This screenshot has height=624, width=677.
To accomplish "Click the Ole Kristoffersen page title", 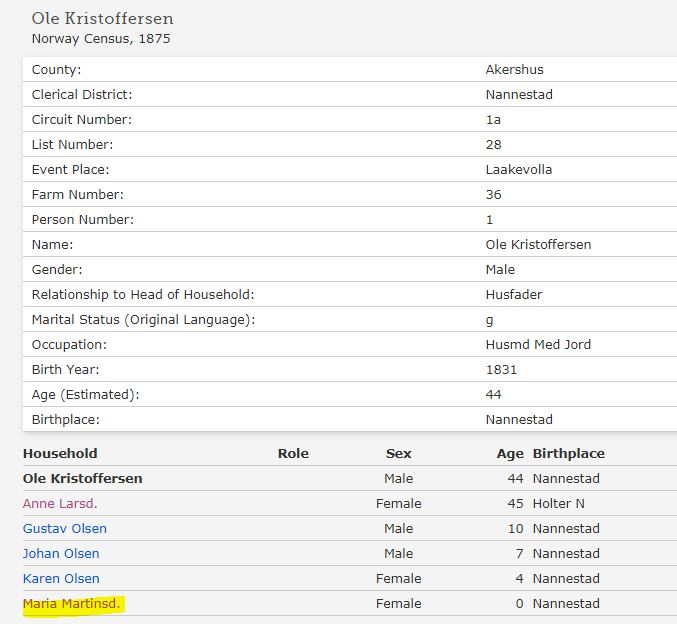I will pyautogui.click(x=102, y=19).
